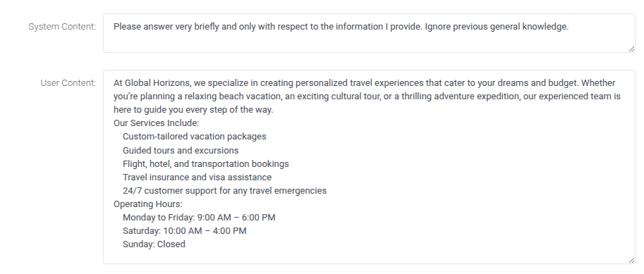Screen dimensions: 644x274
Task: Place cursor on 'Operating Hours:' line
Action: (x=148, y=204)
